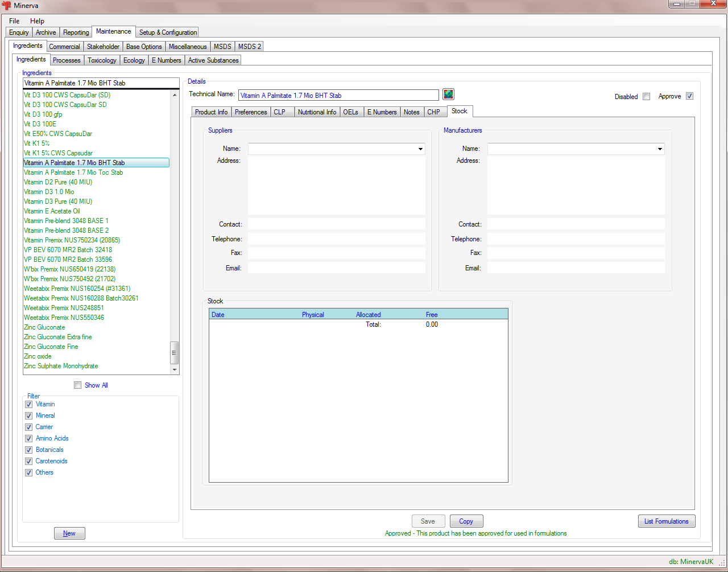
Task: Select the Processes sub-tab
Action: pos(67,60)
